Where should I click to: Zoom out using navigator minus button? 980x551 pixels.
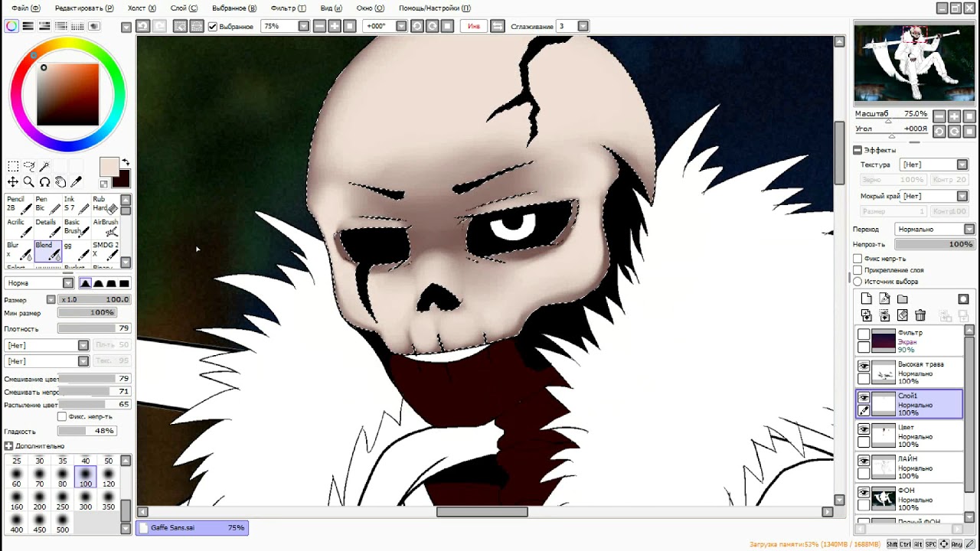pos(939,116)
